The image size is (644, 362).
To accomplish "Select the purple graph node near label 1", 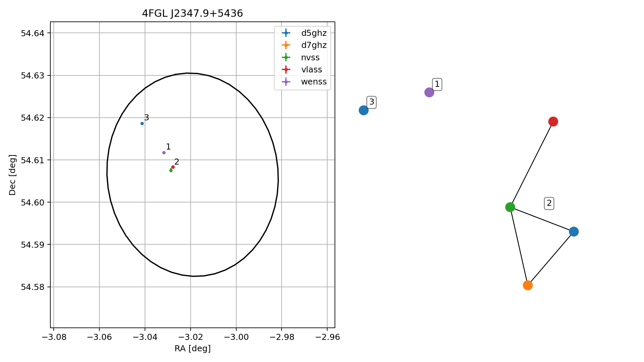I will (x=429, y=93).
